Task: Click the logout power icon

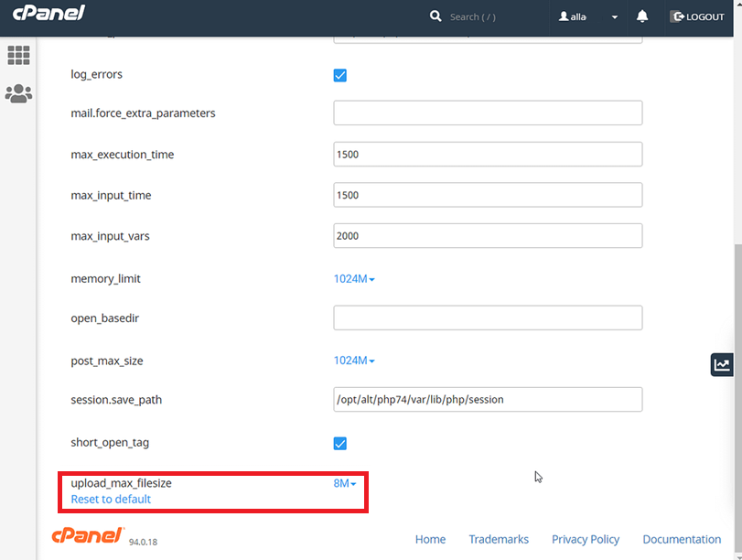Action: tap(677, 16)
